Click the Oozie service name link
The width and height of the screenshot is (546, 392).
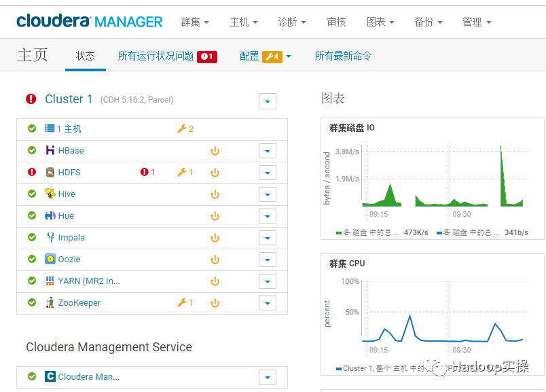[x=69, y=260]
